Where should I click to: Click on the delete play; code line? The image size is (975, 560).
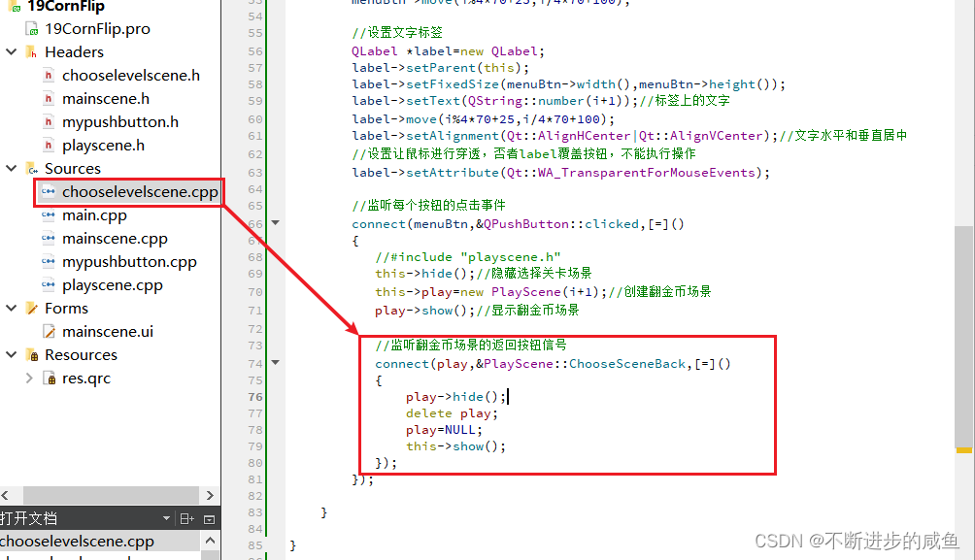coord(452,413)
